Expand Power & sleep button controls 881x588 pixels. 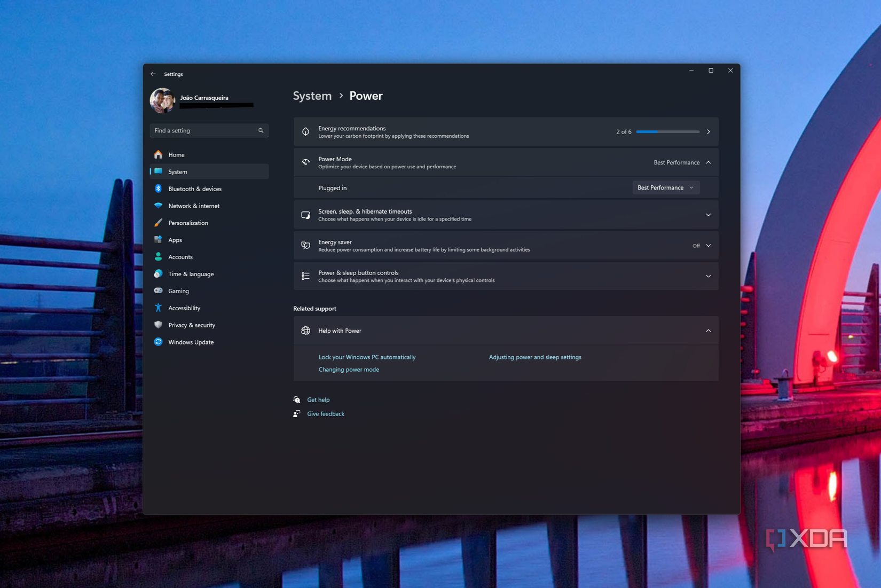[x=708, y=276]
